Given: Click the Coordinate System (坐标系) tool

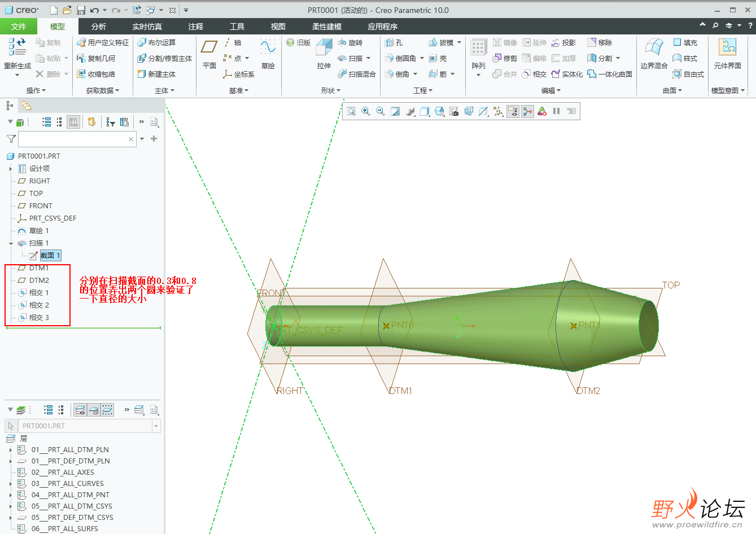Looking at the screenshot, I should point(238,74).
